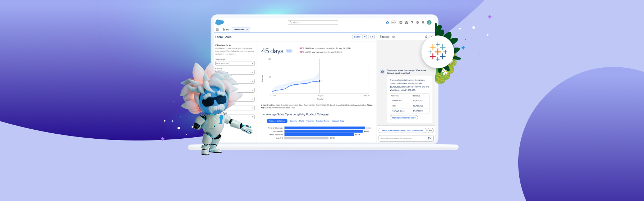644x201 pixels.
Task: Open the more suggestions ellipsis button
Action: 431,130
